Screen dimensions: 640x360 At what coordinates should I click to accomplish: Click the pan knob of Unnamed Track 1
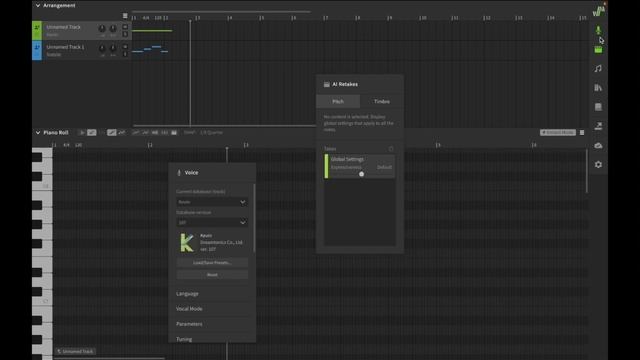(x=113, y=48)
